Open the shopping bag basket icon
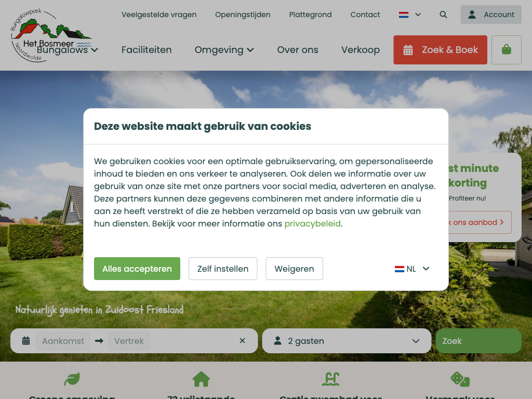The height and width of the screenshot is (399, 532). point(506,50)
